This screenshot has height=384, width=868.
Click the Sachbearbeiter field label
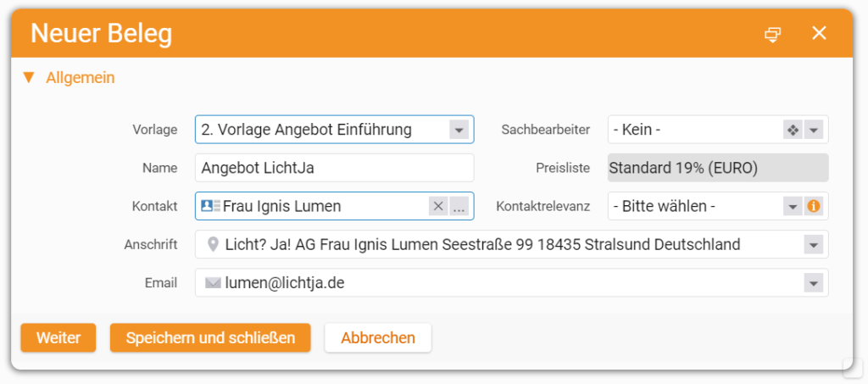tap(546, 130)
